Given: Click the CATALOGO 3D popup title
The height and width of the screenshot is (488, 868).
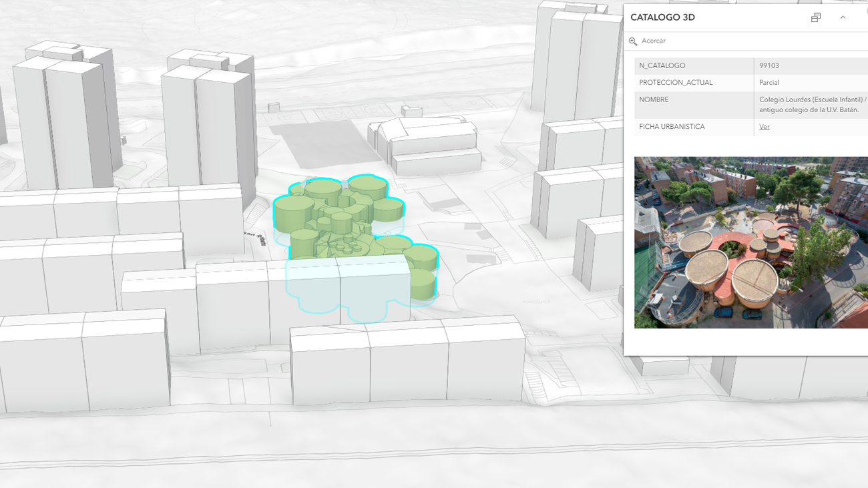Looking at the screenshot, I should (662, 17).
